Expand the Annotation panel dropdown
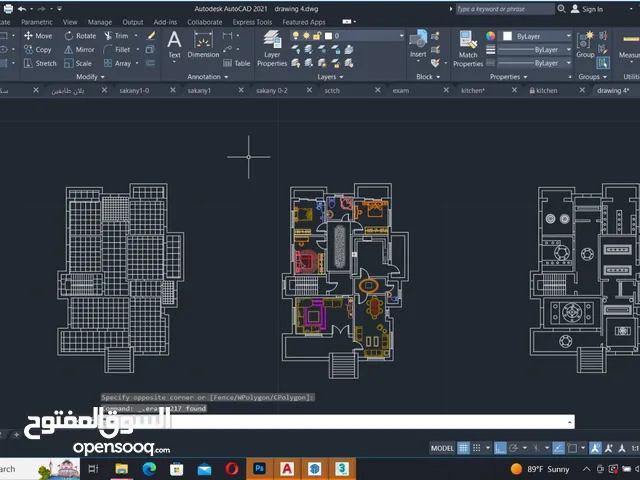 click(x=207, y=77)
